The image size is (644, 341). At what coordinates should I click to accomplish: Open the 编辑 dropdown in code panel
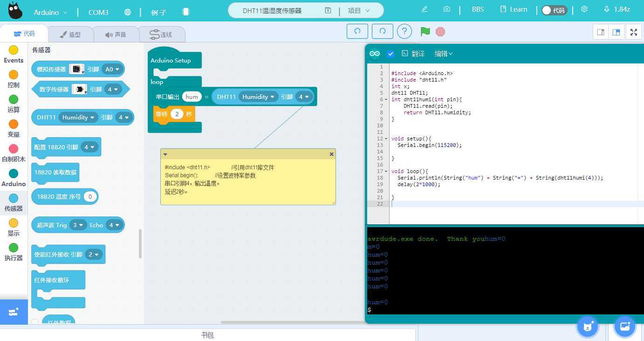pos(444,54)
